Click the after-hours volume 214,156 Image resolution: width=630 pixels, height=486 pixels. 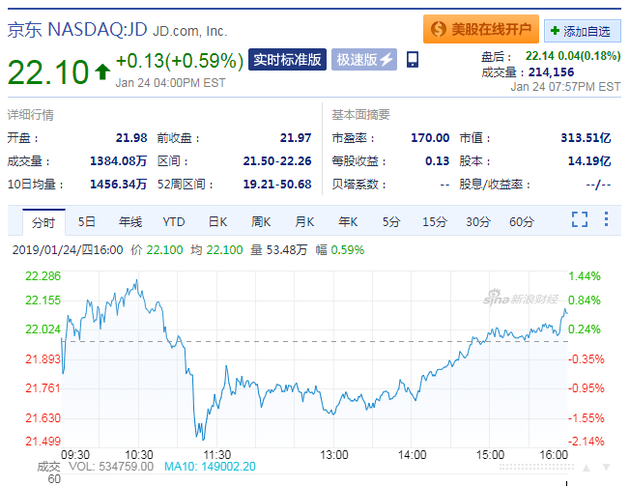(x=551, y=72)
